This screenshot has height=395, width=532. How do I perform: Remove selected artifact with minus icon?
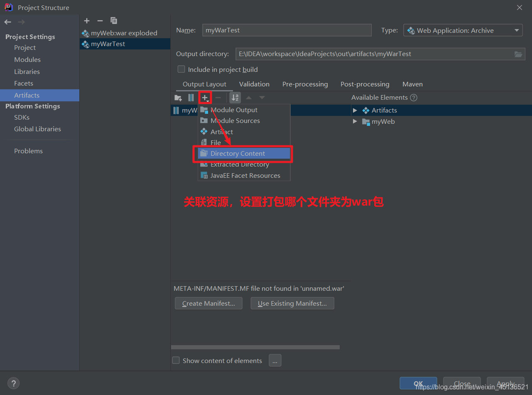[x=100, y=21]
